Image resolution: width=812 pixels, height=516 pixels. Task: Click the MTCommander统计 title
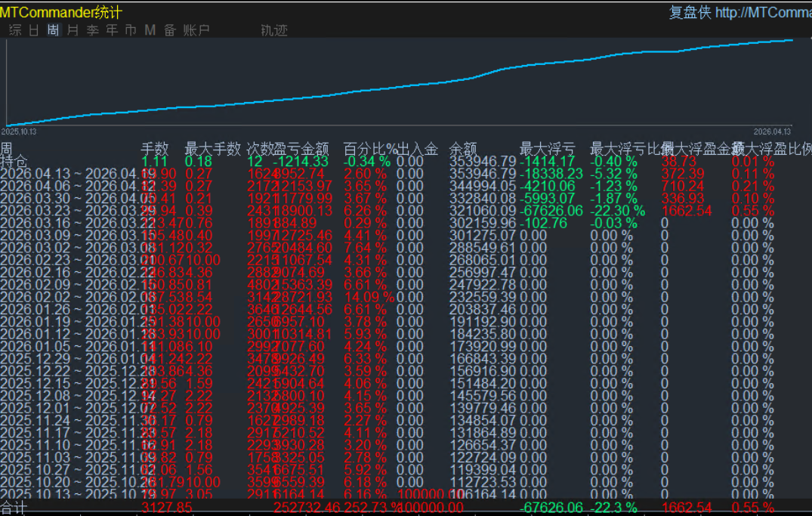(x=61, y=12)
